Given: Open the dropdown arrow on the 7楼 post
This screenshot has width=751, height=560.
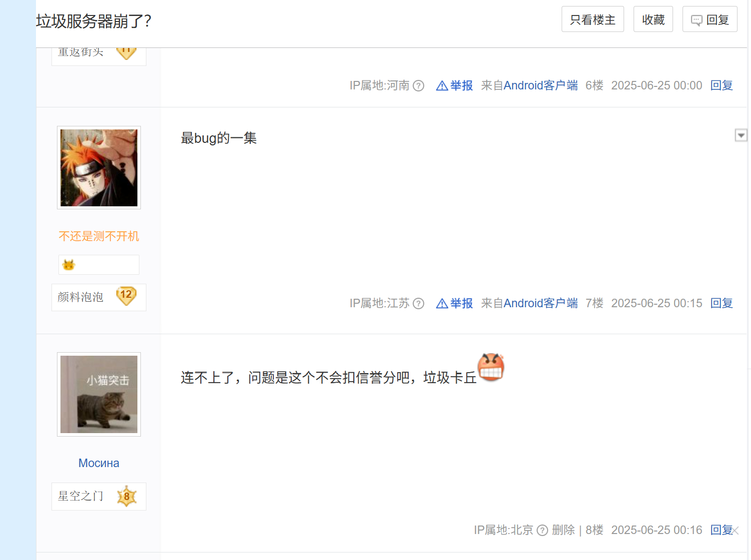Looking at the screenshot, I should 741,135.
